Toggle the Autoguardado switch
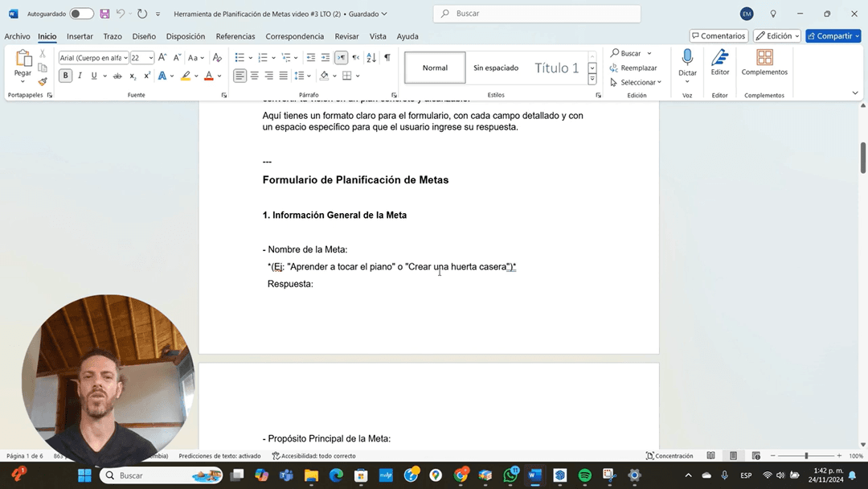868x489 pixels. tap(81, 14)
